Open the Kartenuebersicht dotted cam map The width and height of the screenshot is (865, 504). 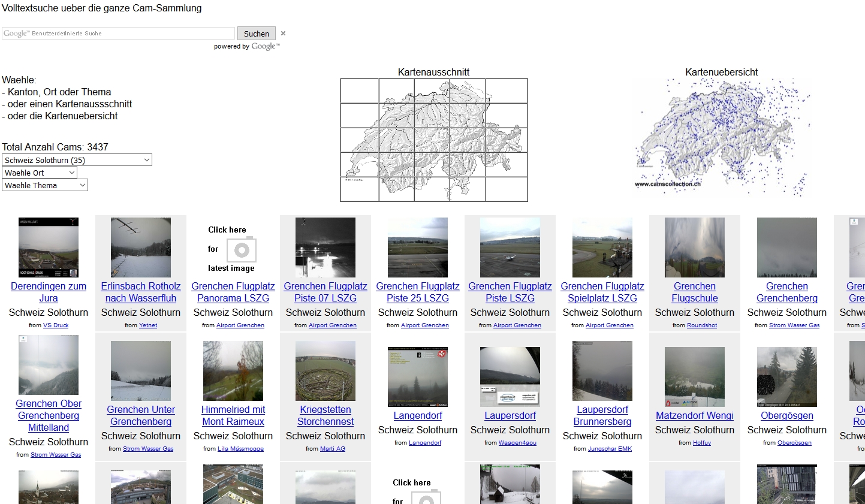coord(722,138)
